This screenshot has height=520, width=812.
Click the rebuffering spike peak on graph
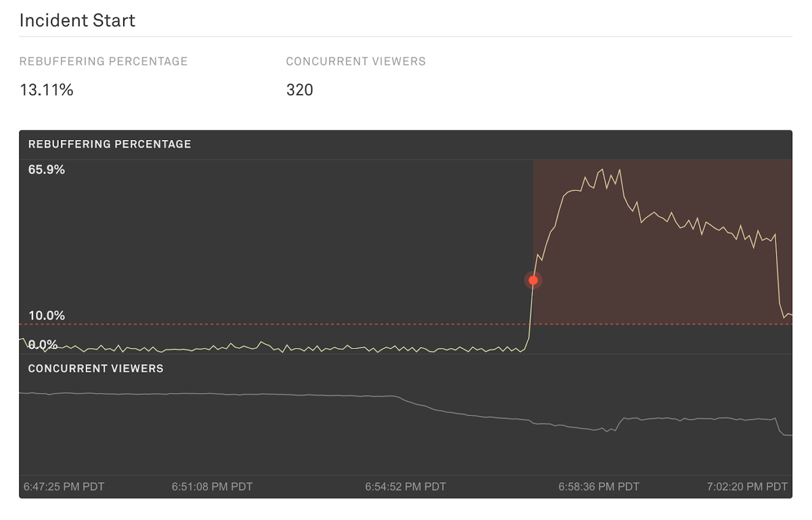[602, 169]
